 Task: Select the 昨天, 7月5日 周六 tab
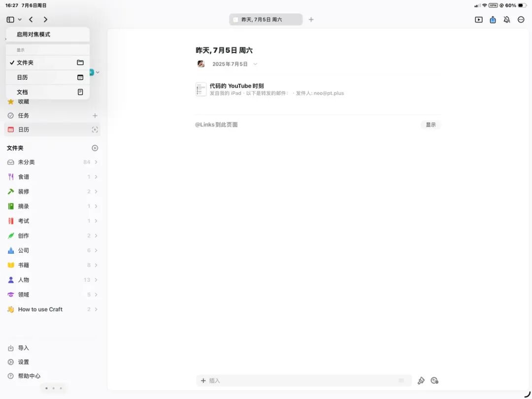click(266, 20)
